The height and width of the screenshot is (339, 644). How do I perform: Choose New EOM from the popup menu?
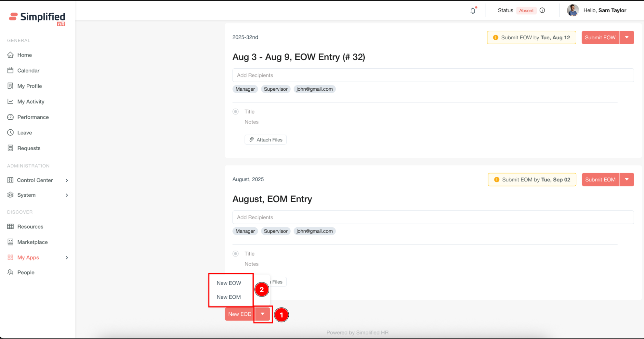(229, 297)
